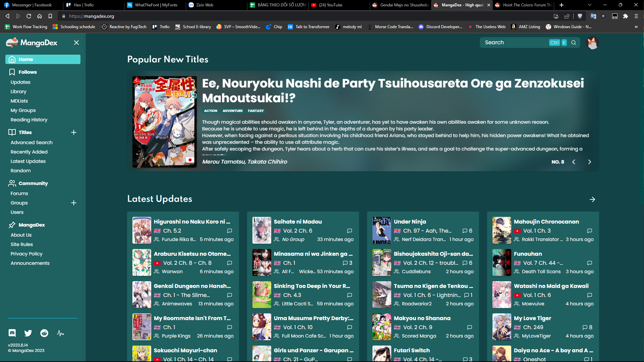Open the featured manga cover image
Viewport: 644px width, 362px height.
click(165, 122)
